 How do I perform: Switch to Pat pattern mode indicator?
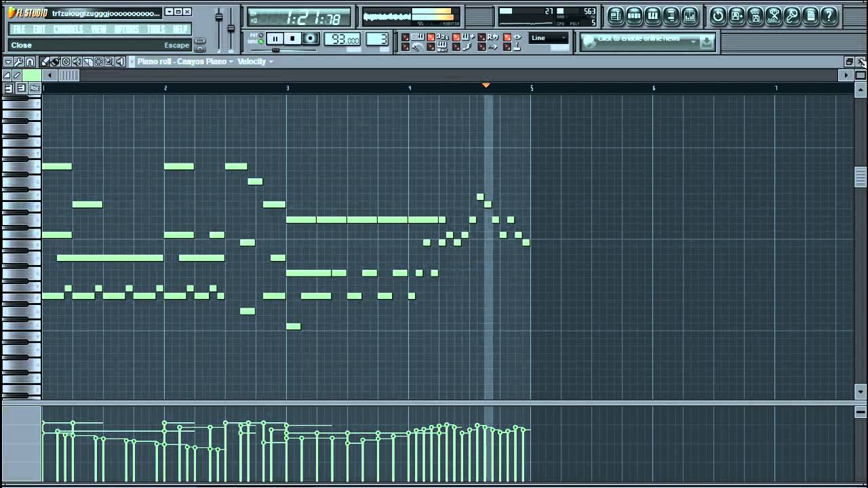(x=260, y=35)
